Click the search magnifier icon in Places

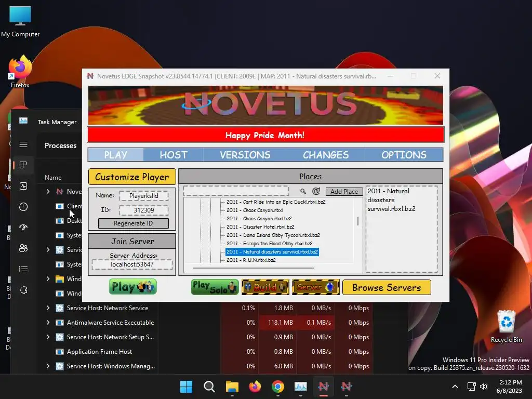coord(303,191)
